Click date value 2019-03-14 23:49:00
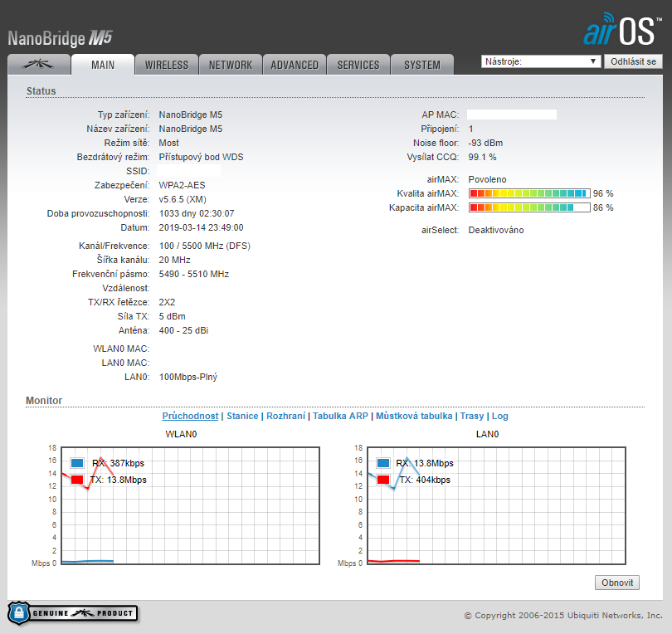Viewport: 672px width, 634px height. 201,227
